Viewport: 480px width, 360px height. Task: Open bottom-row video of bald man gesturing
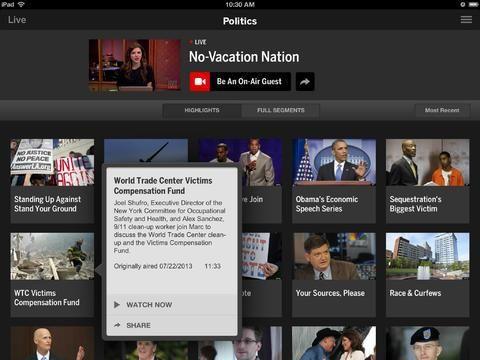pos(52,343)
